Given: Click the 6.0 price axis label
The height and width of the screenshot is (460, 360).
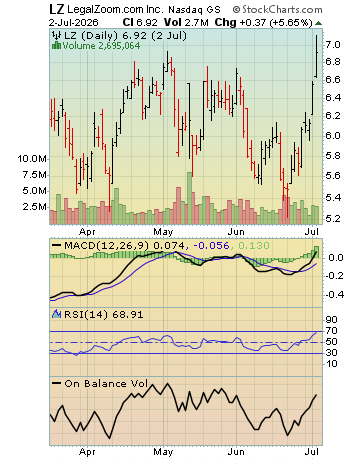Looking at the screenshot, I should [x=333, y=135].
